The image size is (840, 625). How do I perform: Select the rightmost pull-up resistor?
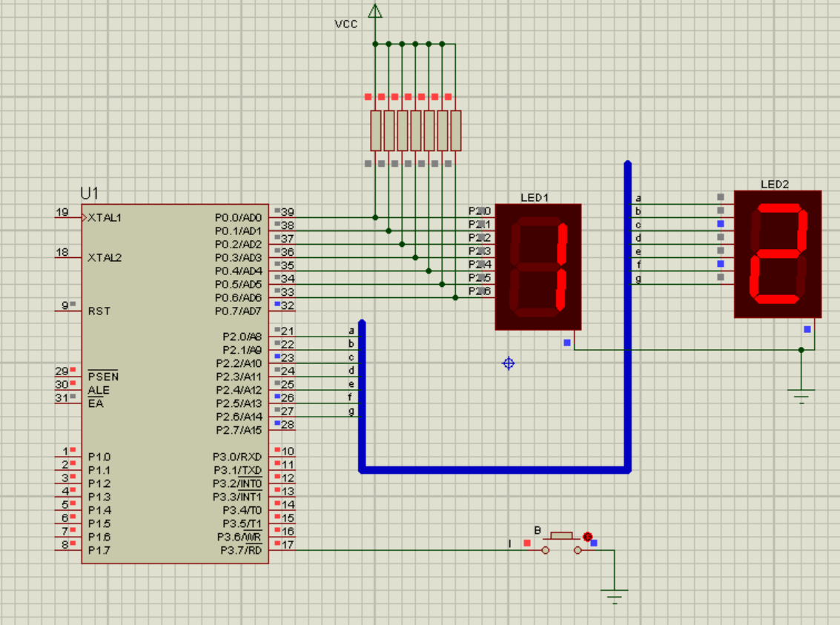click(455, 130)
